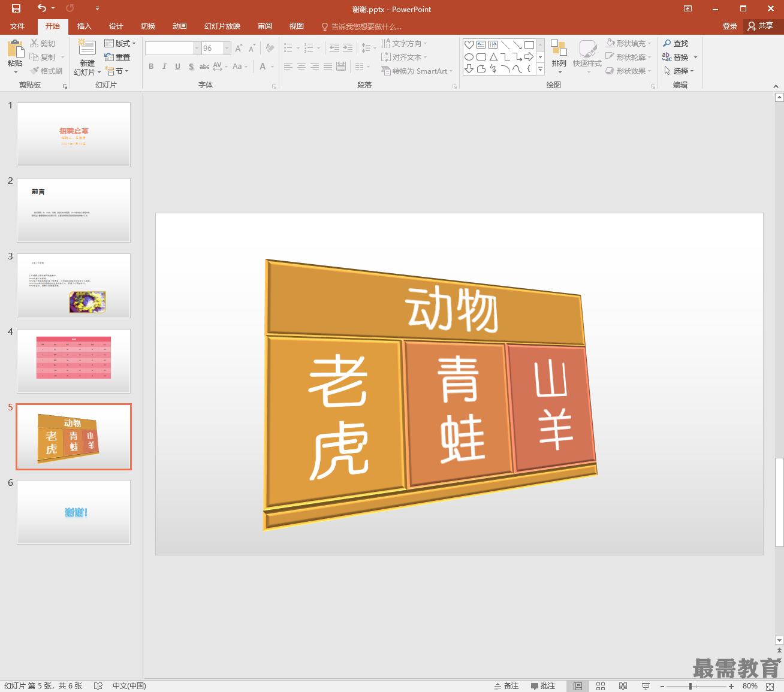Viewport: 784px width, 692px height.
Task: Click the Arrange icon
Action: point(559,49)
